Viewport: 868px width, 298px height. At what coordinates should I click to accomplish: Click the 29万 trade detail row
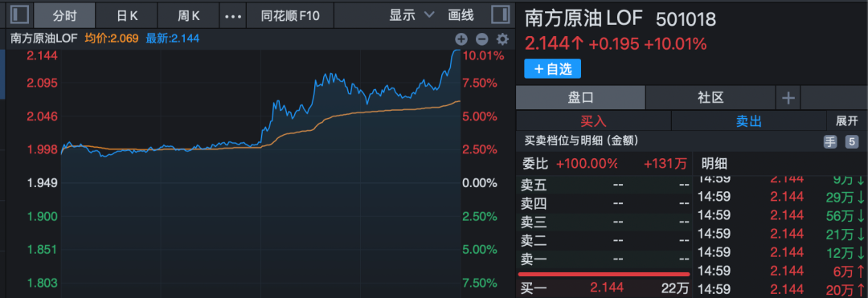tap(780, 197)
